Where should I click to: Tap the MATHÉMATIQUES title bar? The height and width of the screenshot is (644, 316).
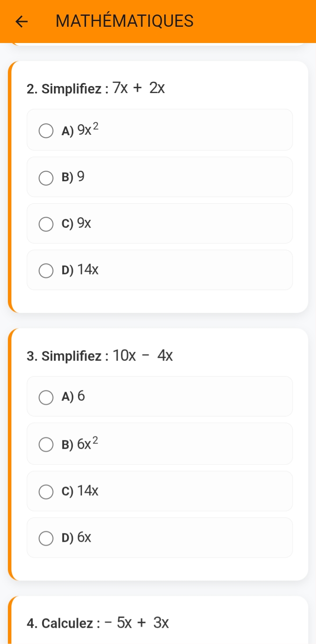pos(125,21)
